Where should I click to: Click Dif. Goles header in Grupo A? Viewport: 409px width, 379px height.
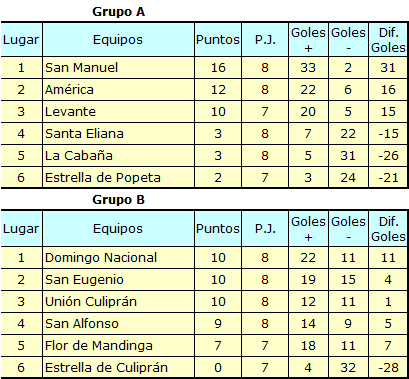388,40
